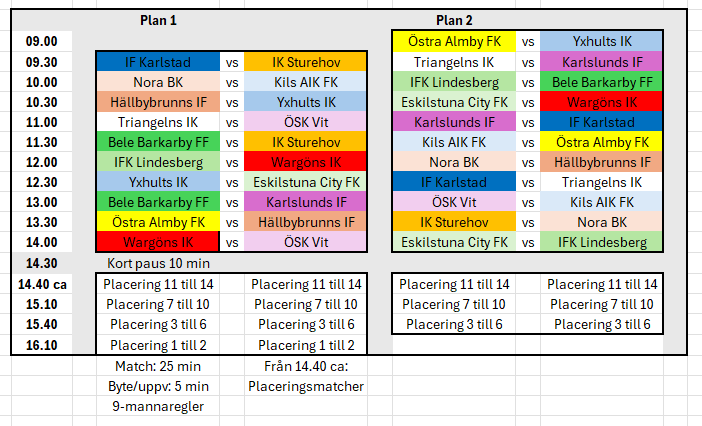The width and height of the screenshot is (702, 426).
Task: Click the Plan 2 header cell
Action: [x=454, y=20]
